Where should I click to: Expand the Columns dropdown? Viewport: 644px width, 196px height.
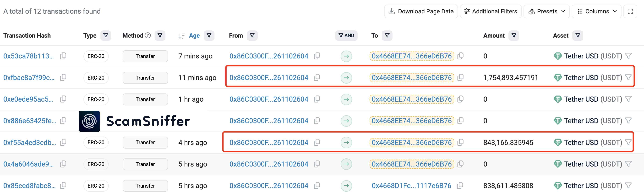point(597,11)
